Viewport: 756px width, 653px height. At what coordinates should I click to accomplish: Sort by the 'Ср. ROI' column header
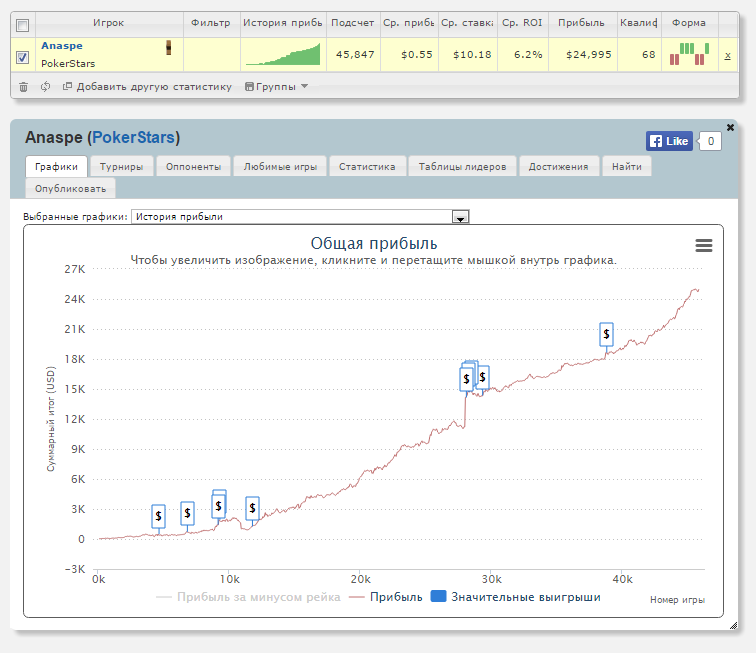[x=523, y=23]
